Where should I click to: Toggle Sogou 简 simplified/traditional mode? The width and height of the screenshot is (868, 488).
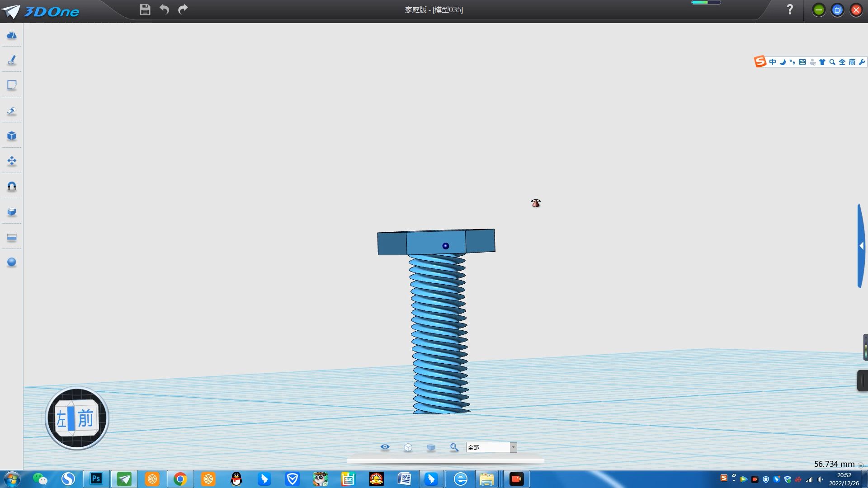pos(852,62)
